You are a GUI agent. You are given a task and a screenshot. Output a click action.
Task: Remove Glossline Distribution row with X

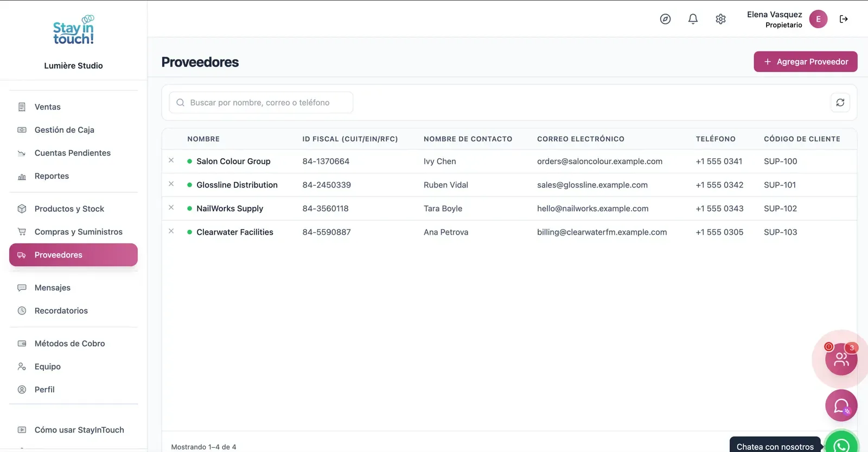tap(171, 184)
